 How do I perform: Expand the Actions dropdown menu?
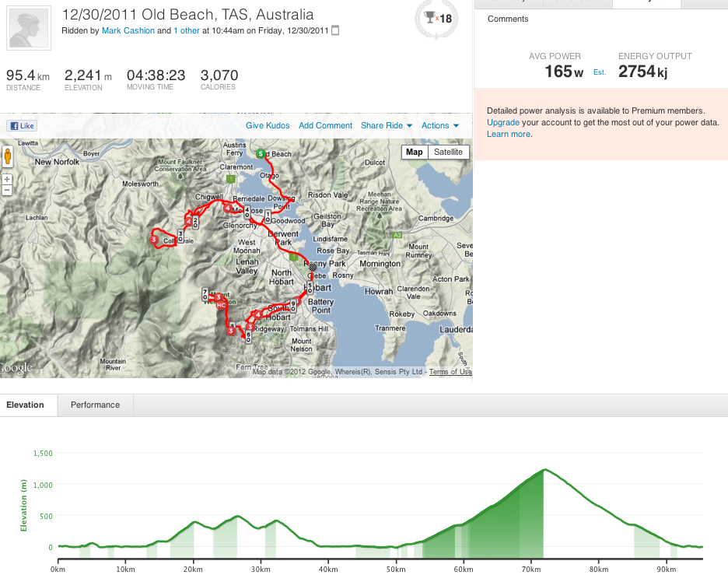(439, 125)
